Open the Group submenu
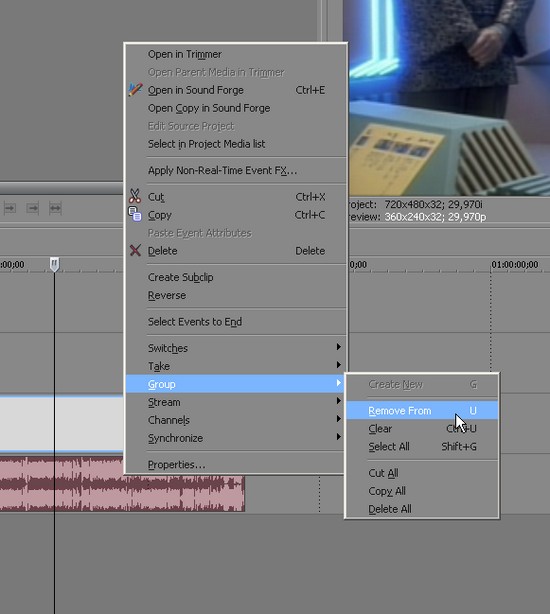The image size is (550, 614). click(x=236, y=384)
